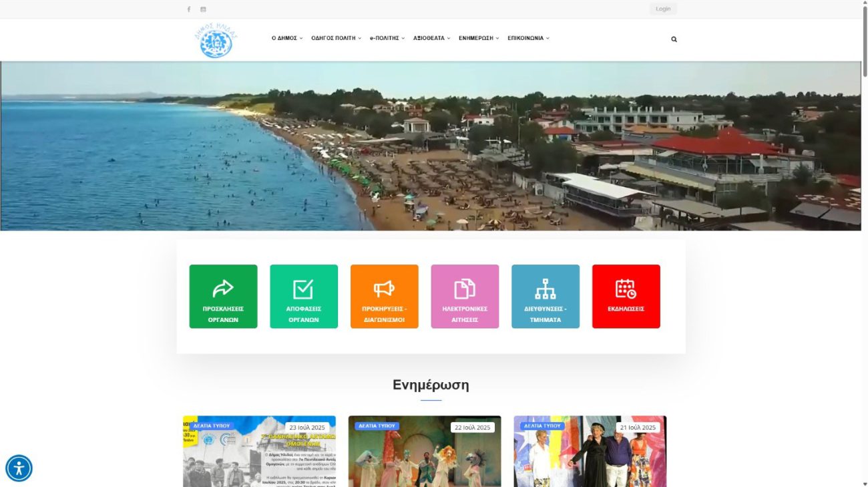Expand the e-ΠΟΛΙΤΗΣ dropdown menu
Viewport: 868px width, 487px height.
pyautogui.click(x=387, y=38)
